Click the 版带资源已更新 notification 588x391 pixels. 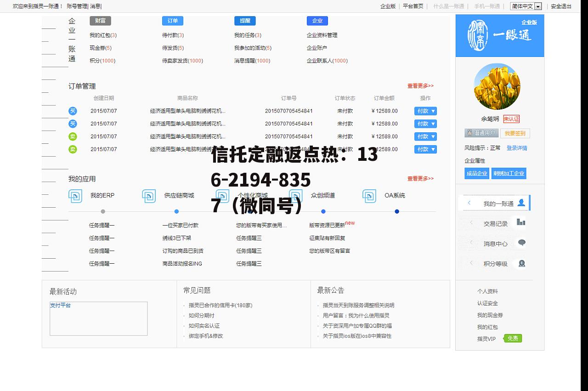327,225
